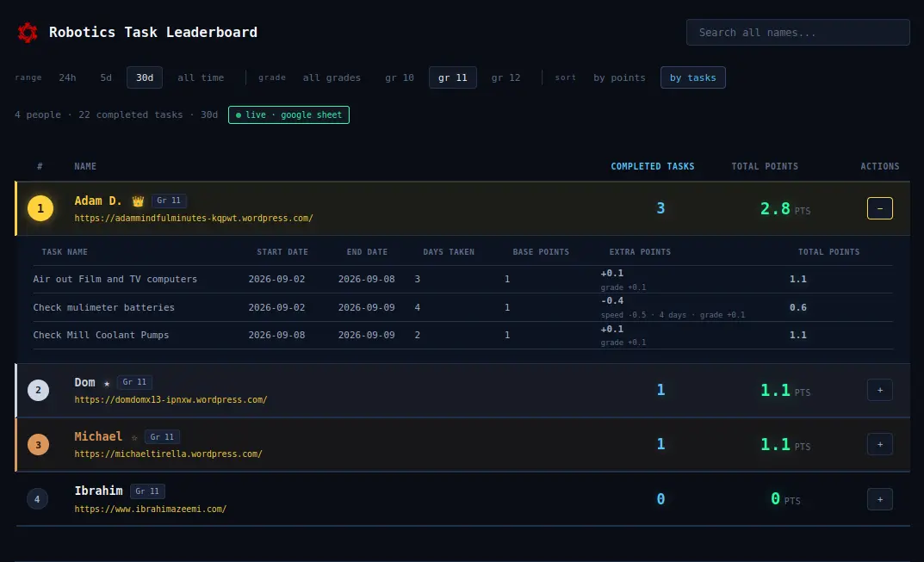Click the outline star beside Michael
This screenshot has height=562, width=924.
(134, 438)
